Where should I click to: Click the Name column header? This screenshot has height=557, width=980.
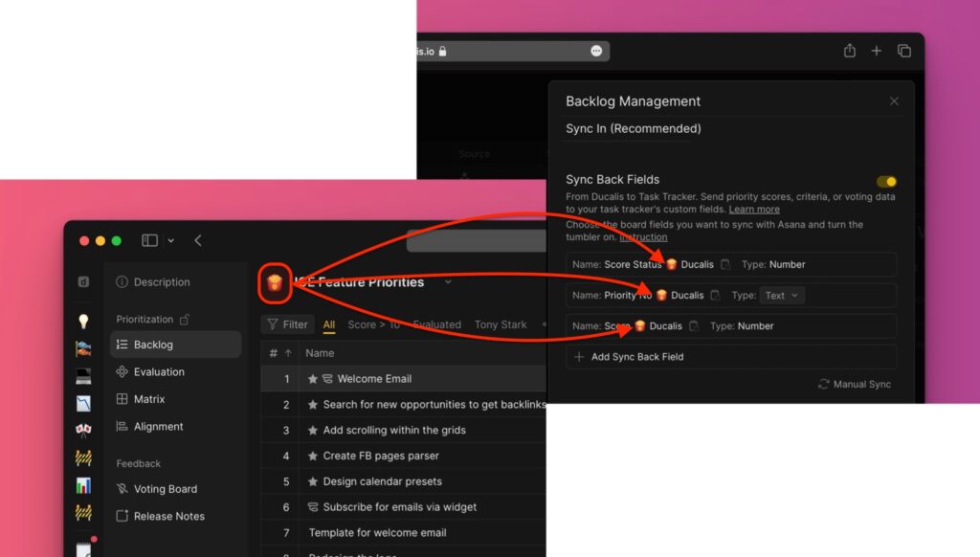pos(320,353)
